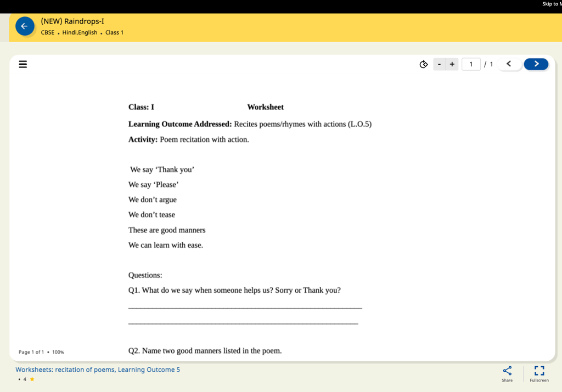562x392 pixels.
Task: Click the first answer line under Q1
Action: (x=245, y=307)
